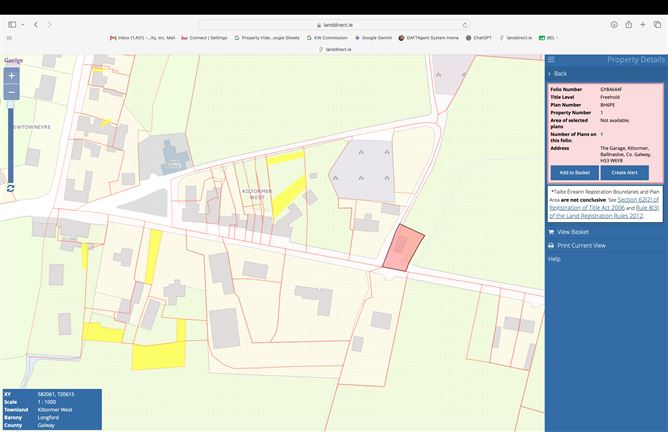Zoom in on the map
This screenshot has height=432, width=668.
pos(12,76)
